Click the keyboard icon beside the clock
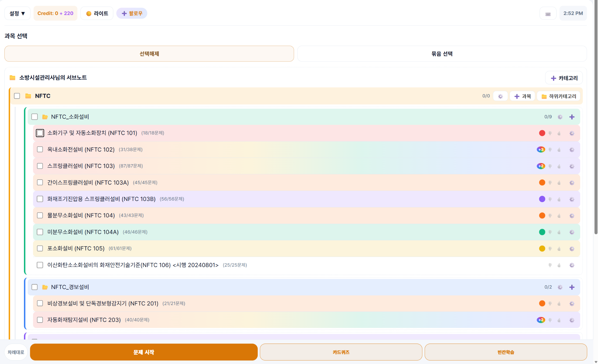598x364 pixels. pos(548,14)
